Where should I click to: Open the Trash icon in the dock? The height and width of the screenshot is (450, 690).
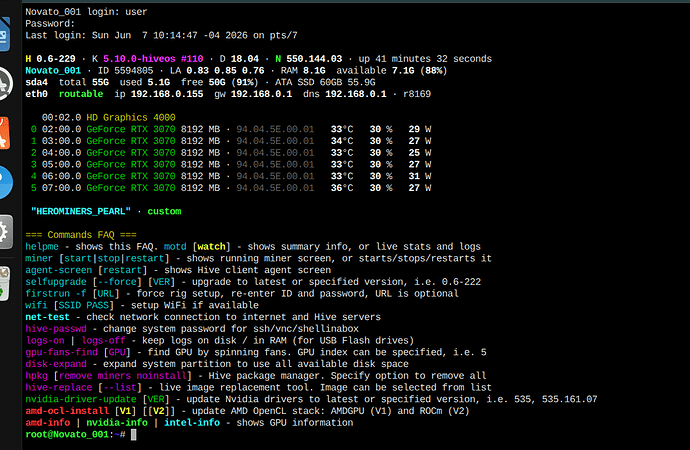point(4,284)
